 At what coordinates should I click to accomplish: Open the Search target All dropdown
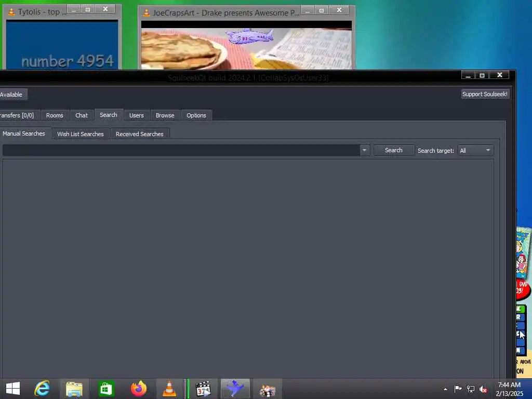(475, 150)
